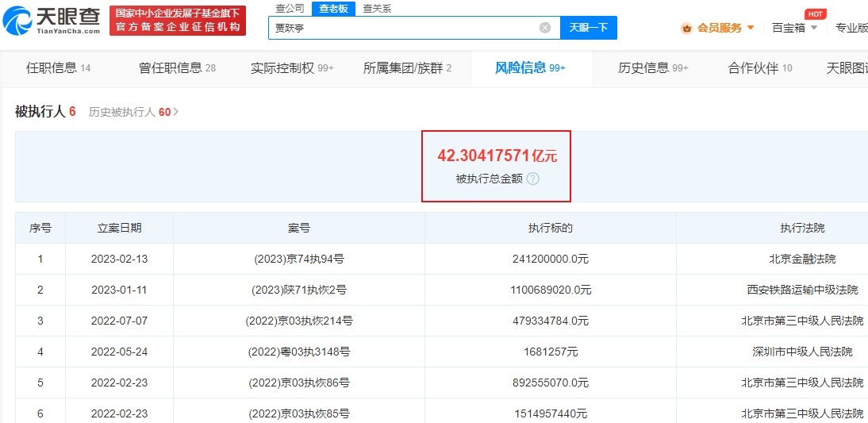The image size is (868, 423).
Task: Open the 任职信息 tab
Action: pyautogui.click(x=58, y=68)
